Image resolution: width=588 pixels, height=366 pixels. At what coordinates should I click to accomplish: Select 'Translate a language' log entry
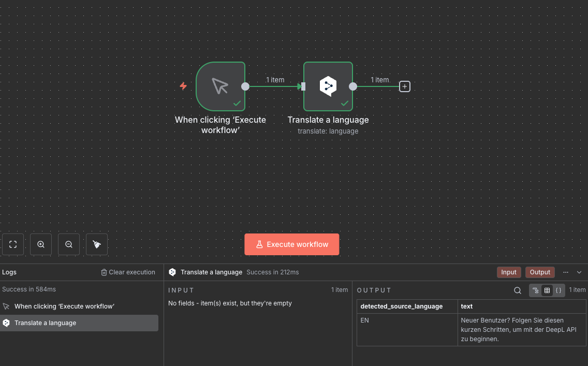pyautogui.click(x=79, y=323)
